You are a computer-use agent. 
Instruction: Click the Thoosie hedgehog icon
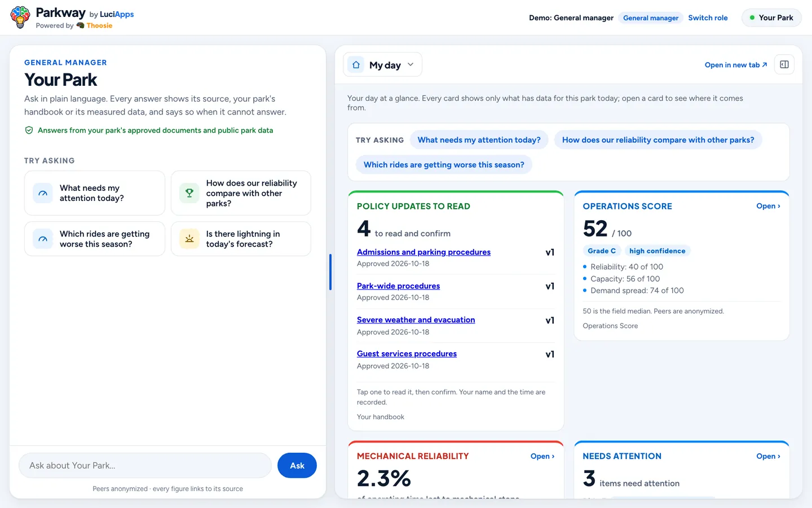[80, 25]
